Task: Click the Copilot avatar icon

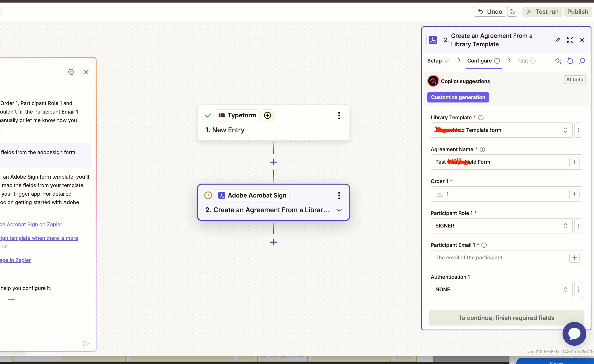Action: point(433,81)
